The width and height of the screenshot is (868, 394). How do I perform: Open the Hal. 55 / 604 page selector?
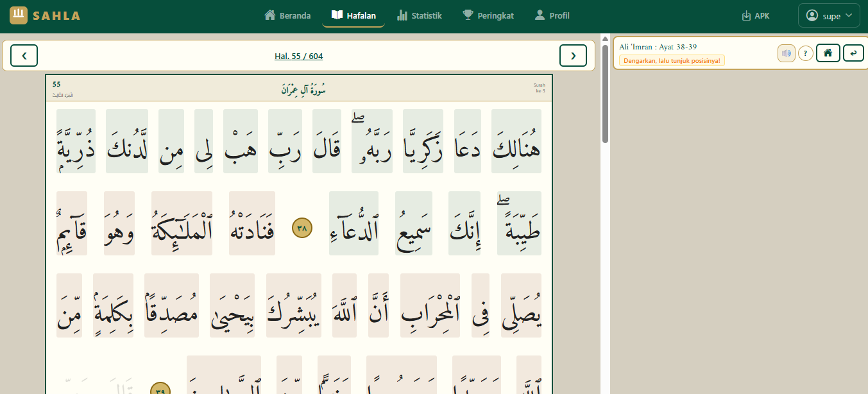(x=298, y=56)
